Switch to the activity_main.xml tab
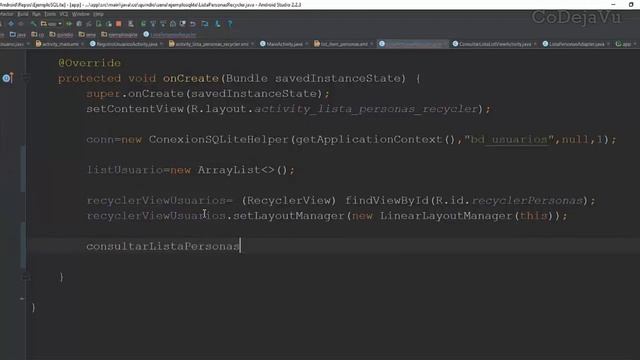This screenshot has height=360, width=640. click(x=60, y=44)
